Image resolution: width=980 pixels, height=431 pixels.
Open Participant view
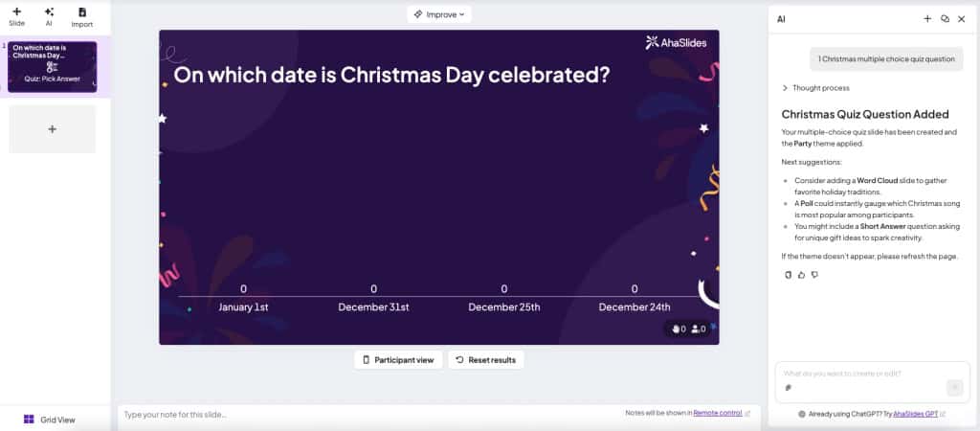pos(398,360)
